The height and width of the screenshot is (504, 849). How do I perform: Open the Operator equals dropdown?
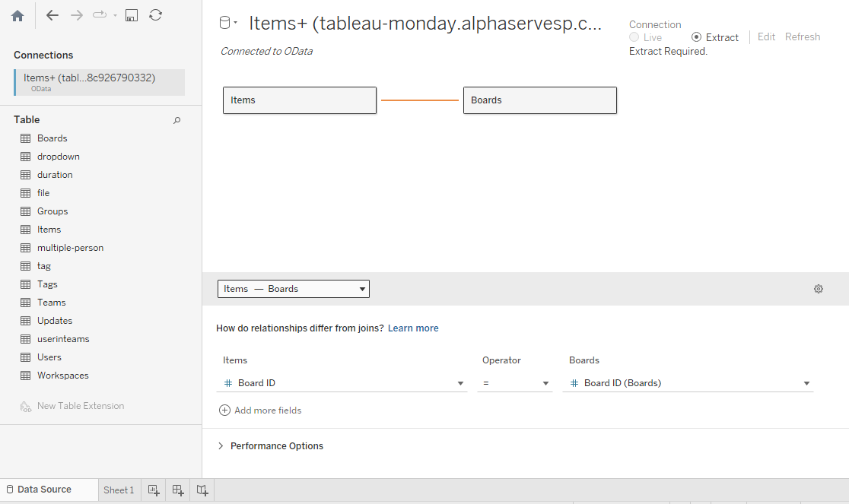[x=515, y=383]
